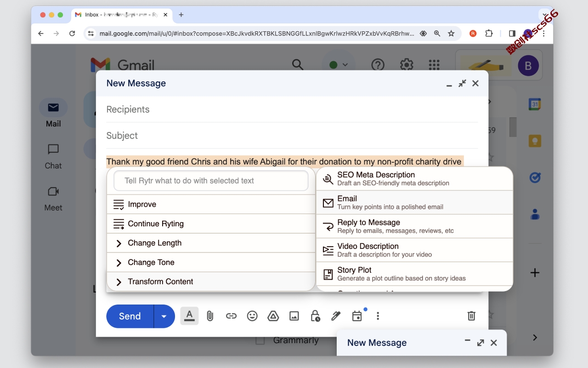Open Google Tasks side panel
The image size is (588, 368).
point(535,178)
